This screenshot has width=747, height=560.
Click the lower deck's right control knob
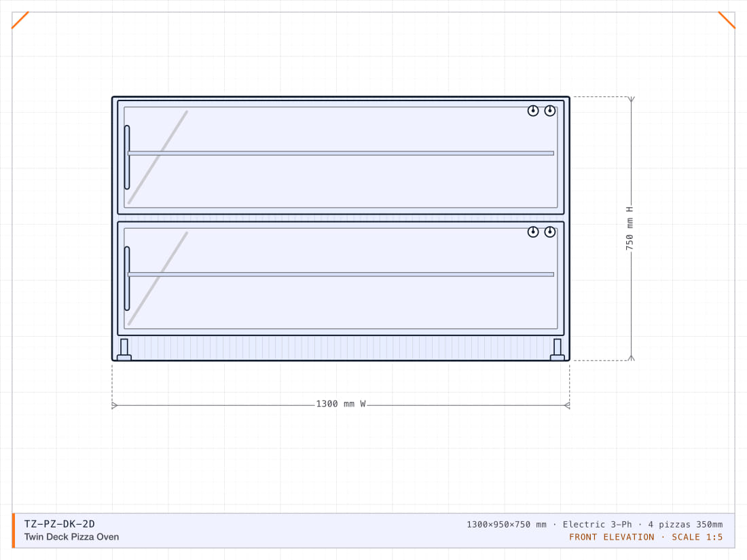tap(550, 232)
